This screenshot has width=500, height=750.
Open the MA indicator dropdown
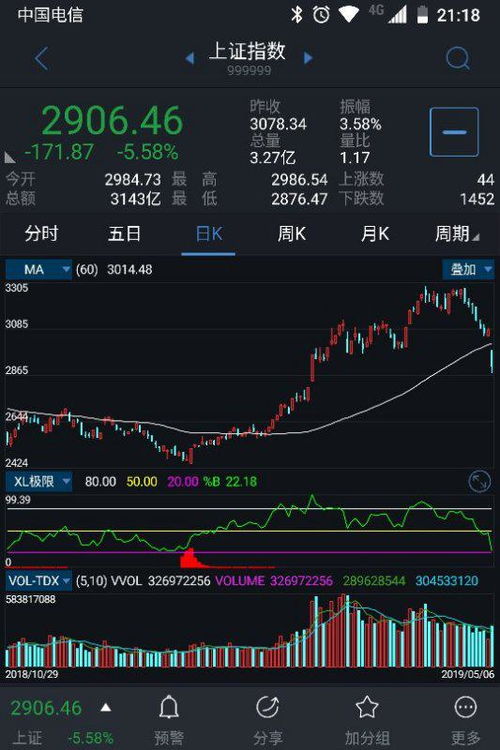tap(38, 269)
